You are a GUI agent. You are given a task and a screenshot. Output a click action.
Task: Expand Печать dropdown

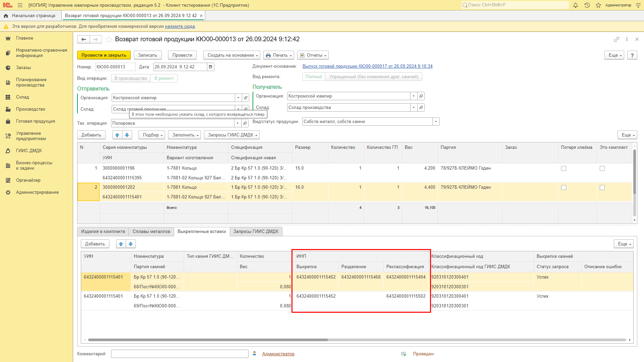tap(279, 55)
